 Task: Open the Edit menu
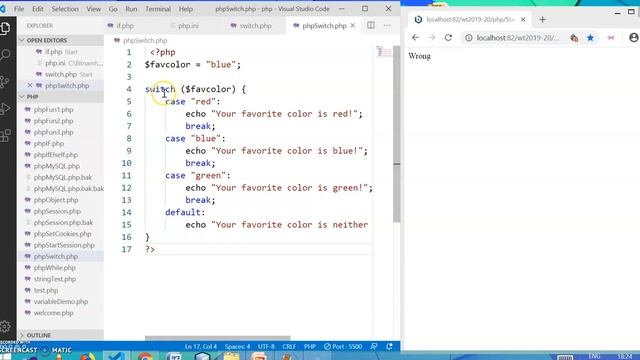click(x=38, y=9)
